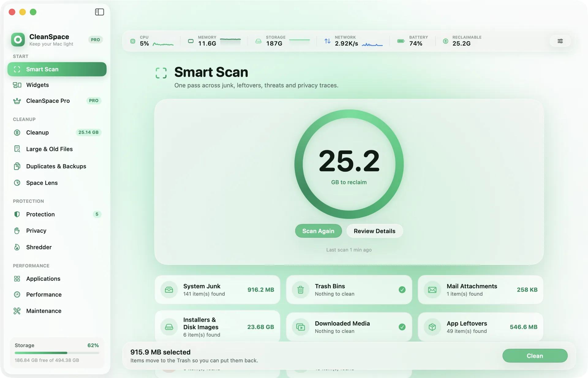Click the Reclaimable icon in stats bar

pos(446,41)
